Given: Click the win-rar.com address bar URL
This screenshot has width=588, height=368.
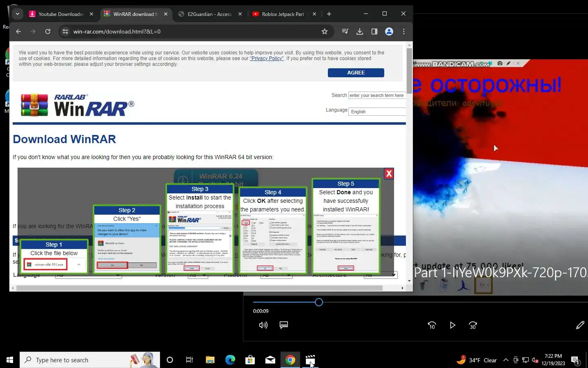Looking at the screenshot, I should (x=117, y=31).
